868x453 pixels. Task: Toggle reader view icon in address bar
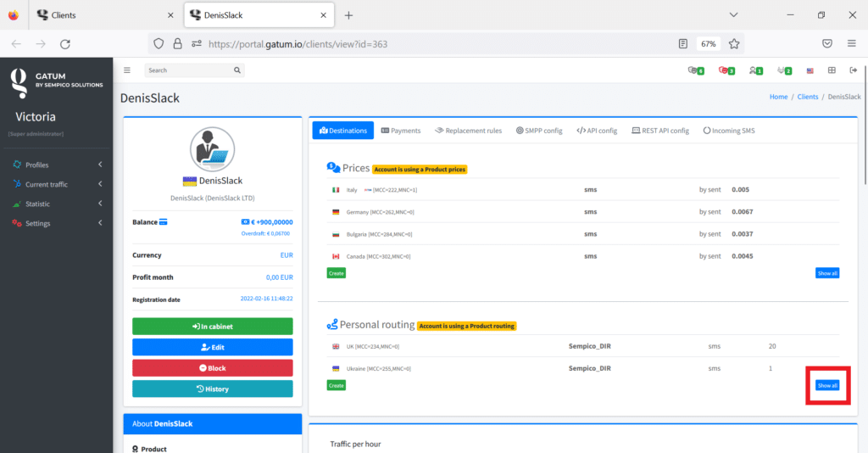[683, 44]
